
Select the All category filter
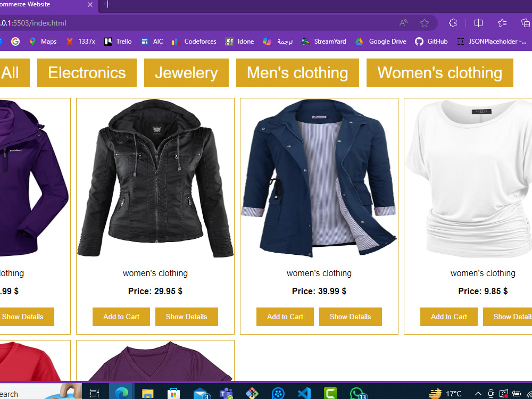(14, 73)
